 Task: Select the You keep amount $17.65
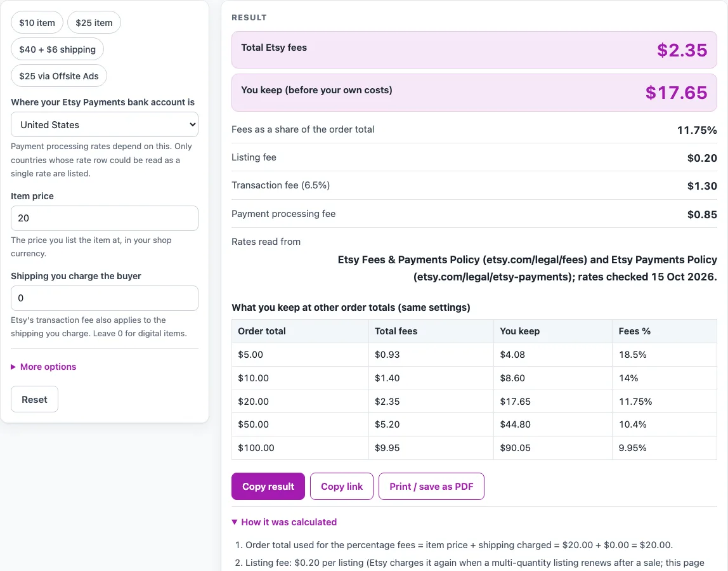677,93
